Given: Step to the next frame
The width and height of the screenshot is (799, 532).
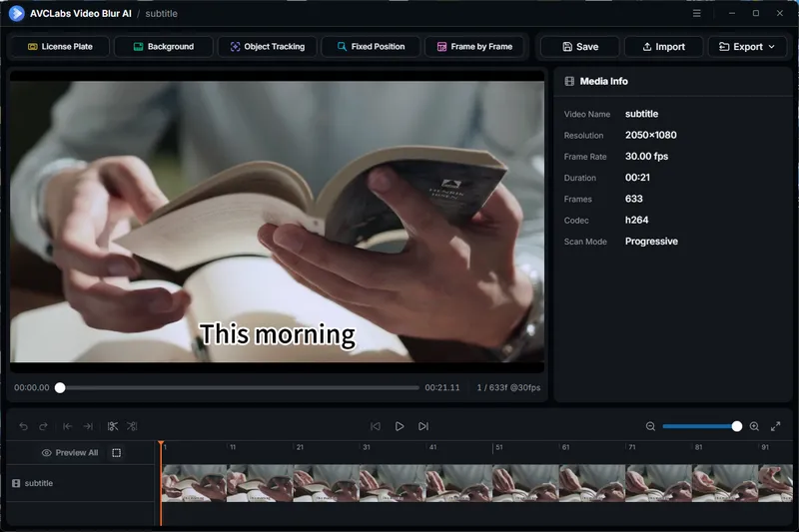Looking at the screenshot, I should coord(423,426).
